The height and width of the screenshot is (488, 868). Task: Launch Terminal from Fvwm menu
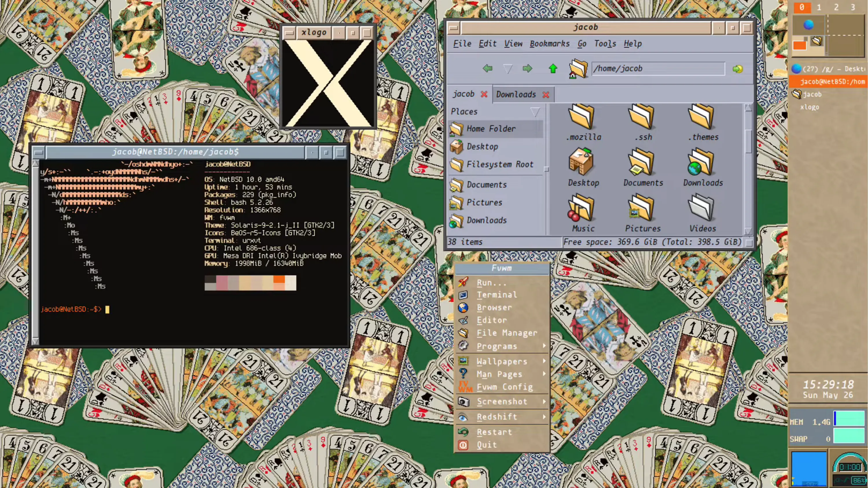pyautogui.click(x=502, y=295)
